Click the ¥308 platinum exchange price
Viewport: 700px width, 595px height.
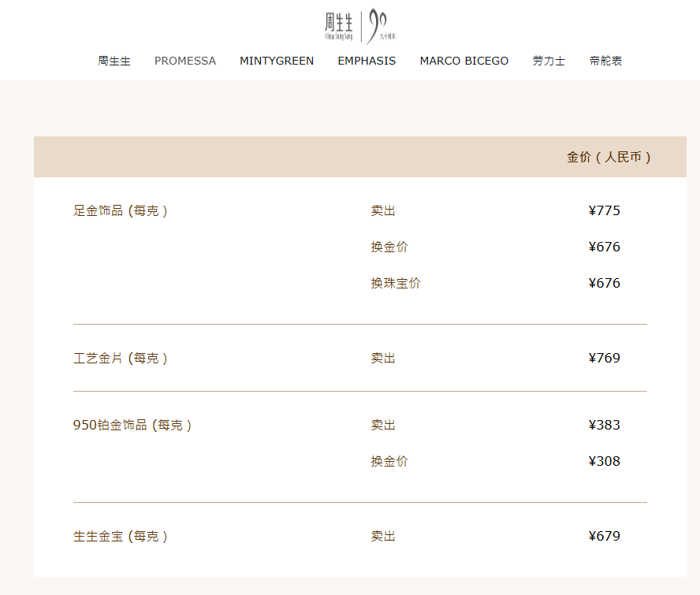tap(604, 461)
